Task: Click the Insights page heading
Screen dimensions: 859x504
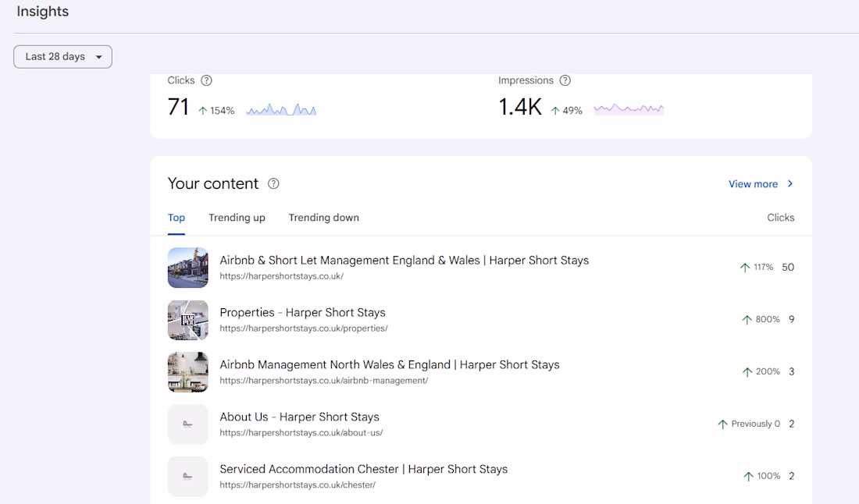Action: pyautogui.click(x=43, y=12)
